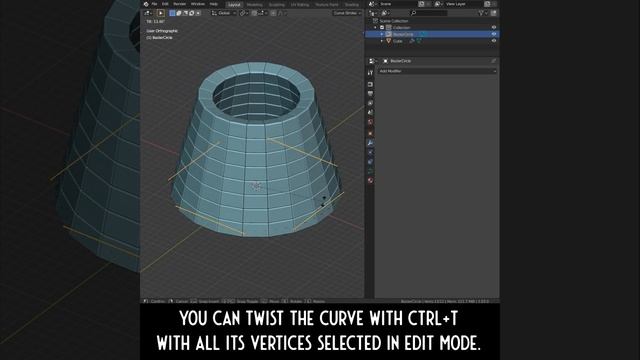Select the Collection row in outliner
This screenshot has height=360, width=640.
[401, 27]
